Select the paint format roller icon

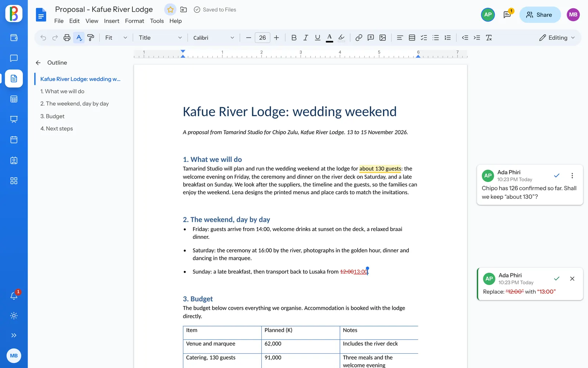[91, 38]
